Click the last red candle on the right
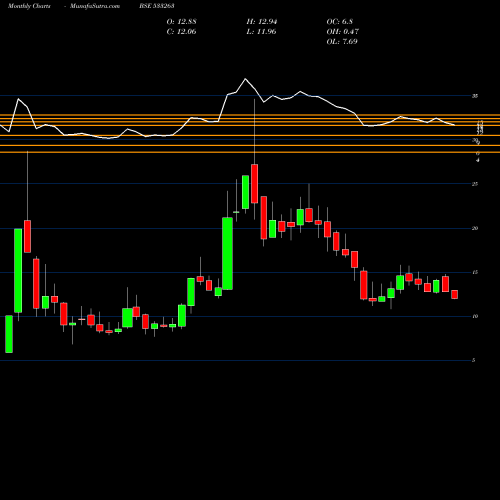The image size is (500, 500). coord(455,294)
